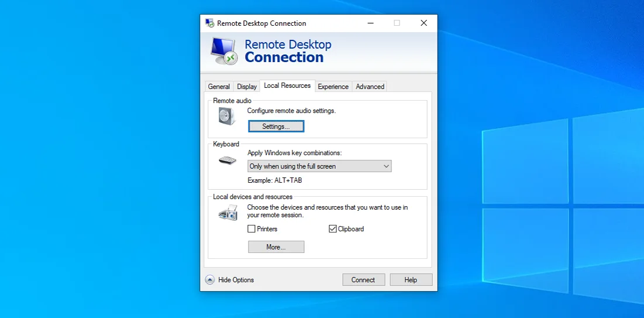Select the Local Resources tab
Image resolution: width=644 pixels, height=318 pixels.
287,86
